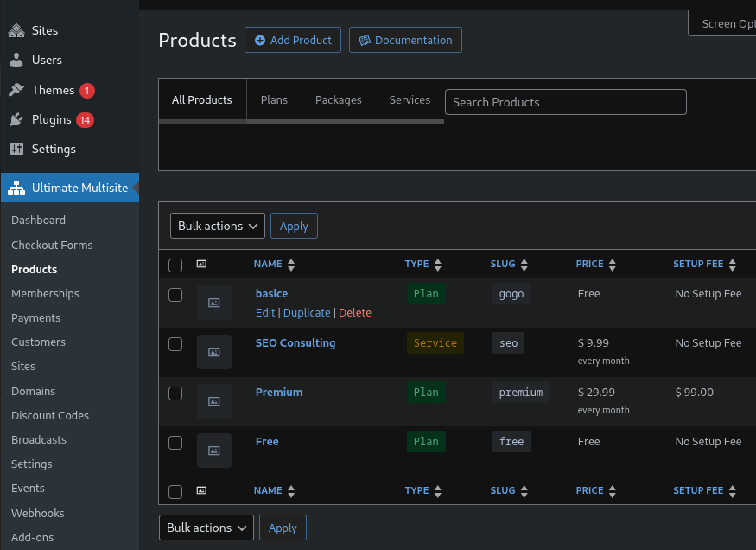
Task: Select the Ultimate Multisite sidebar icon
Action: 16,187
